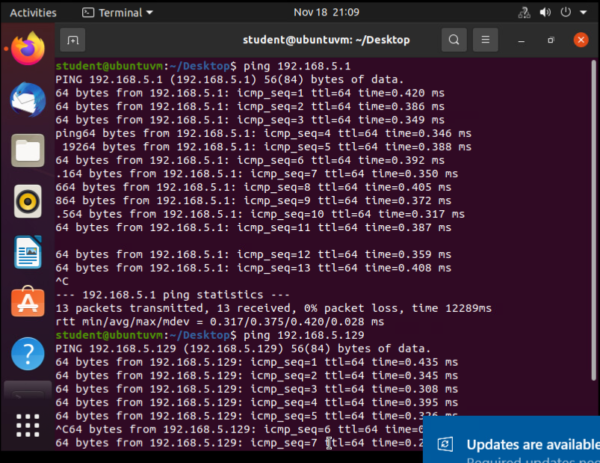Screen dimensions: 600x463
Task: Launch Thunderbird Mail from the dock
Action: point(27,100)
